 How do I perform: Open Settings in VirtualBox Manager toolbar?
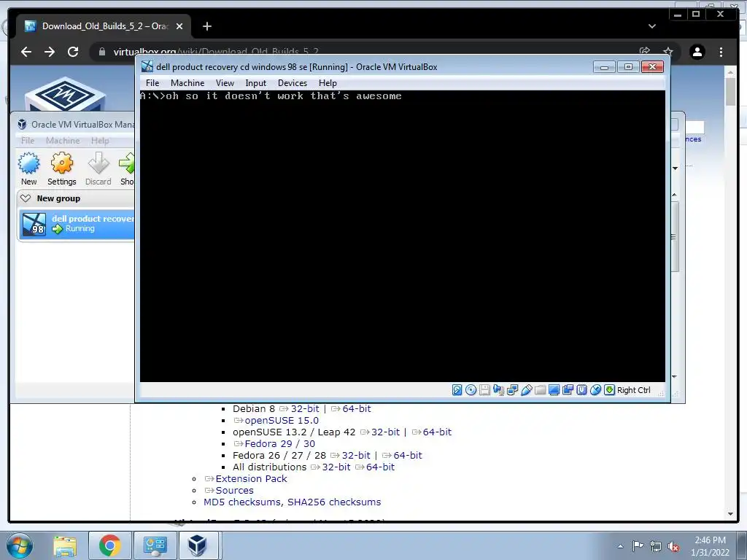click(x=62, y=168)
